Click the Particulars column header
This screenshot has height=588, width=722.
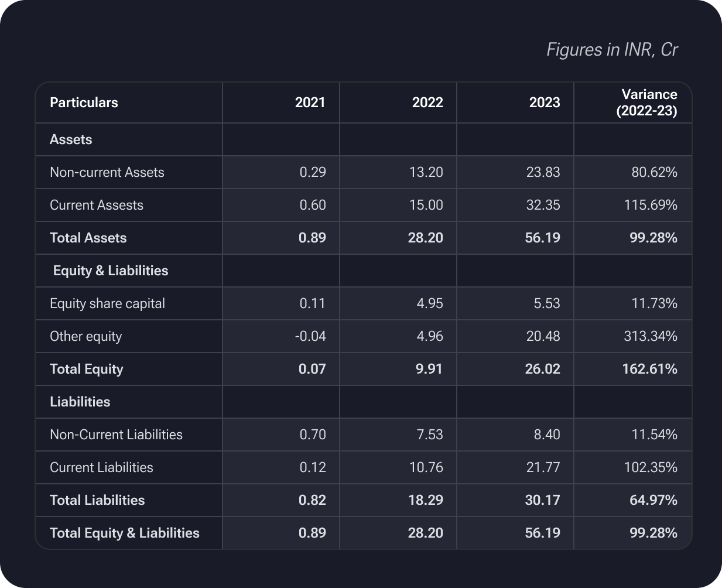(x=84, y=102)
